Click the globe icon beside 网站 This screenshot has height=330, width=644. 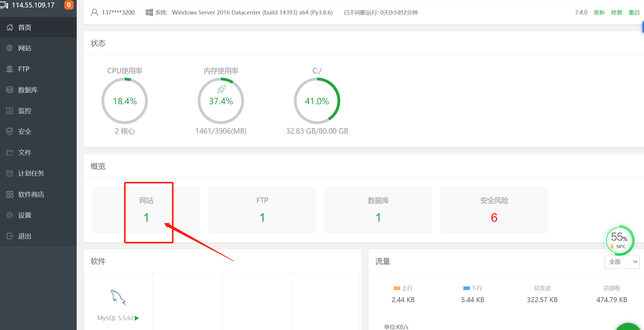[x=10, y=48]
